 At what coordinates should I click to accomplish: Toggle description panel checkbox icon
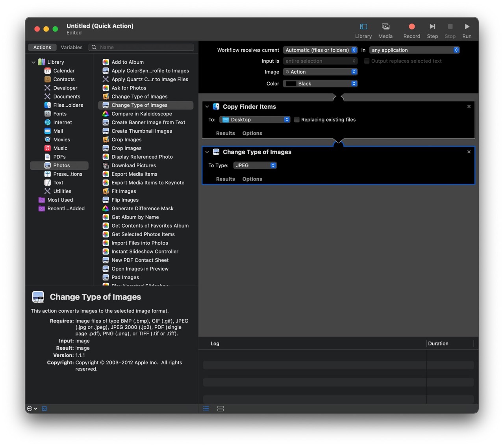pos(44,409)
